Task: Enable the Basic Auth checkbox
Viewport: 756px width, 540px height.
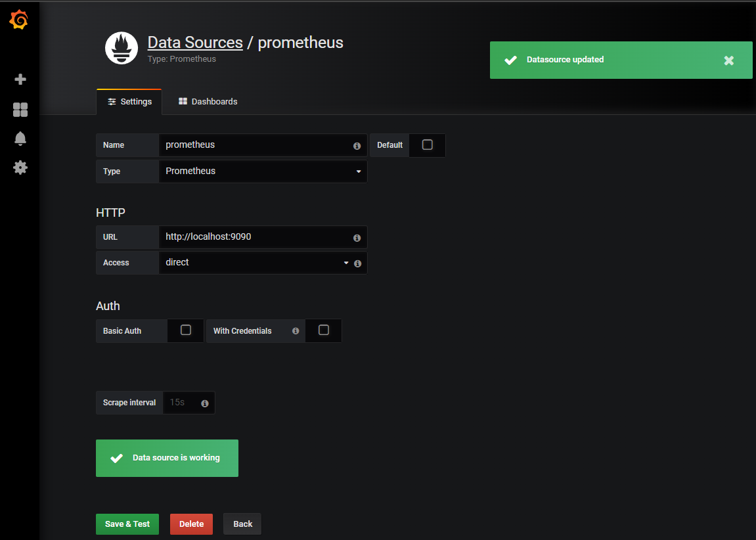Action: [186, 330]
